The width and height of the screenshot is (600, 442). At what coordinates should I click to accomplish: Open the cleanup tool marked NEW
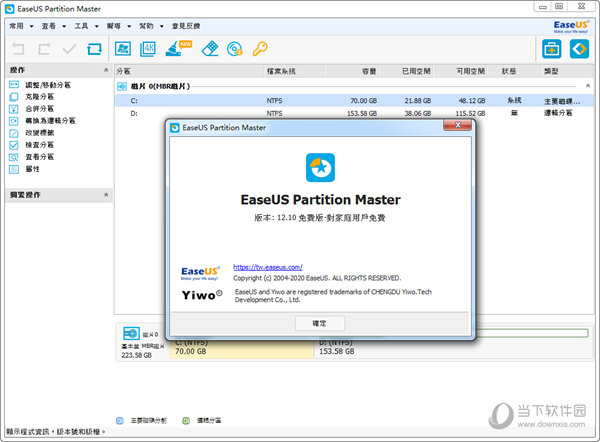(x=178, y=48)
